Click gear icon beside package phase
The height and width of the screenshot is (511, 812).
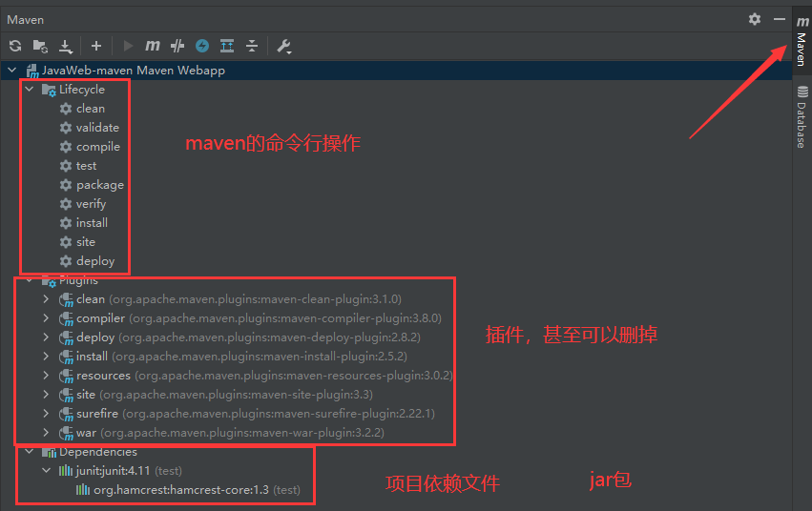coord(66,185)
